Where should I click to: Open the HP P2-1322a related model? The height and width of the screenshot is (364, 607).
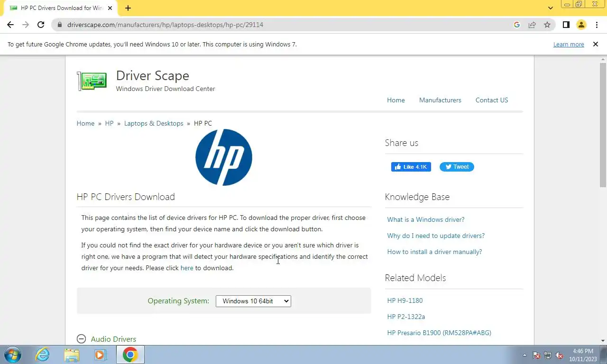tap(406, 317)
